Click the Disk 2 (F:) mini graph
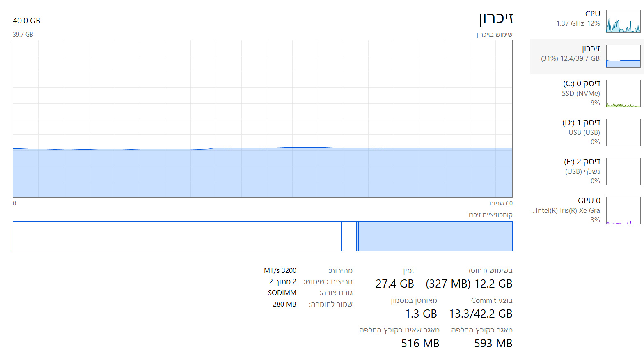Screen dimensions: 644x353 coord(623,171)
